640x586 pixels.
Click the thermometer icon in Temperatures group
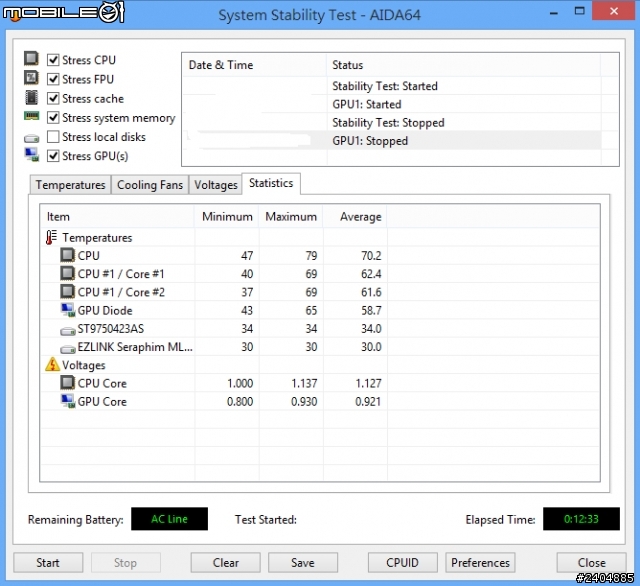click(51, 238)
